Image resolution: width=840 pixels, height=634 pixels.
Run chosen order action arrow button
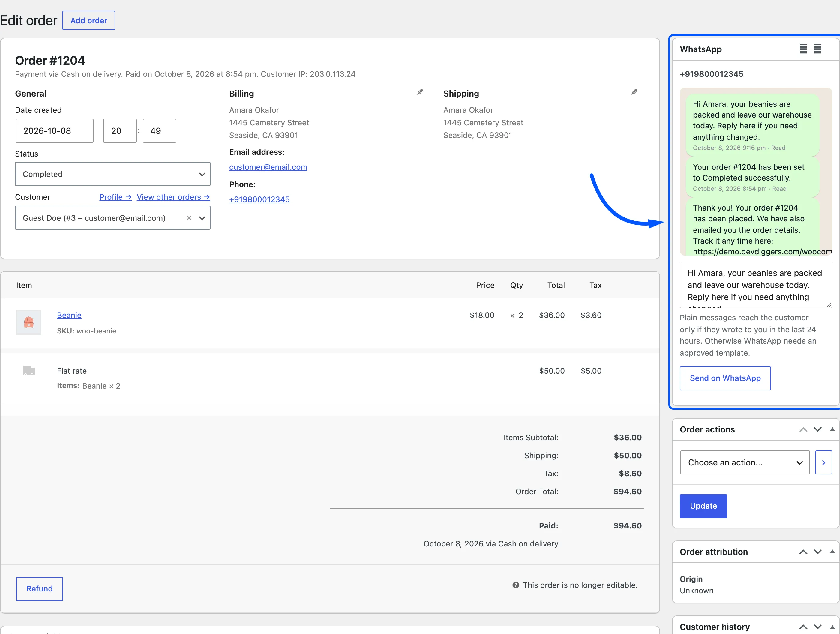(823, 462)
